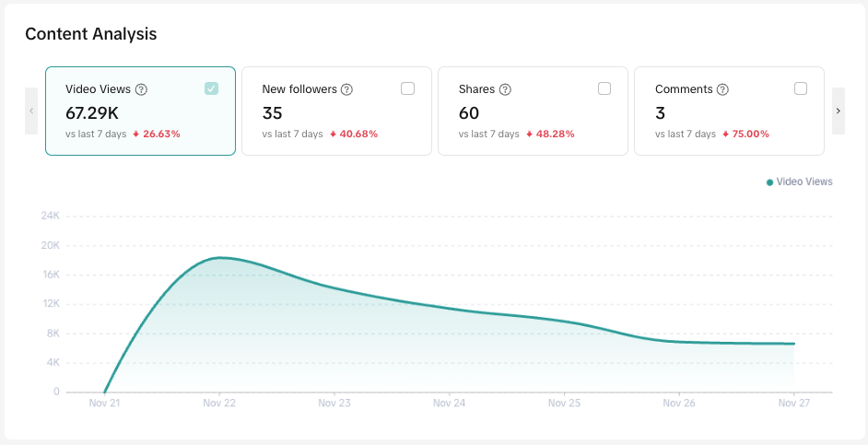
Task: Check the Shares metric checkbox
Action: tap(604, 88)
